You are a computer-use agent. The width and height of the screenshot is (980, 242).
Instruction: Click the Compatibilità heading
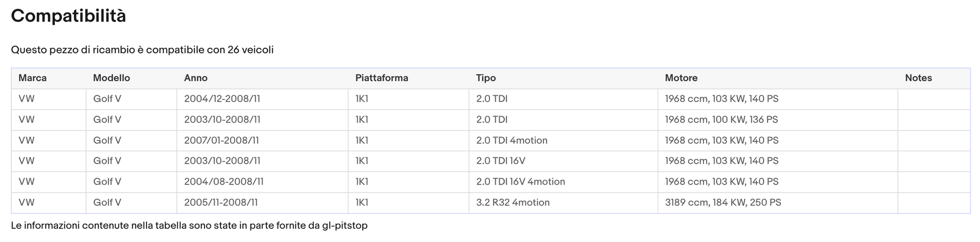(x=68, y=16)
